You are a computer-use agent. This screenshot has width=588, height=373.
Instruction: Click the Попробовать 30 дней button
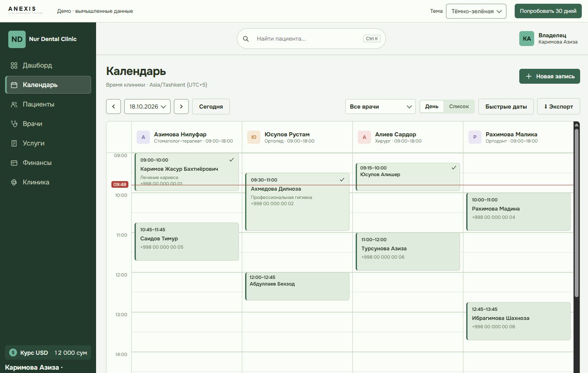pos(548,11)
